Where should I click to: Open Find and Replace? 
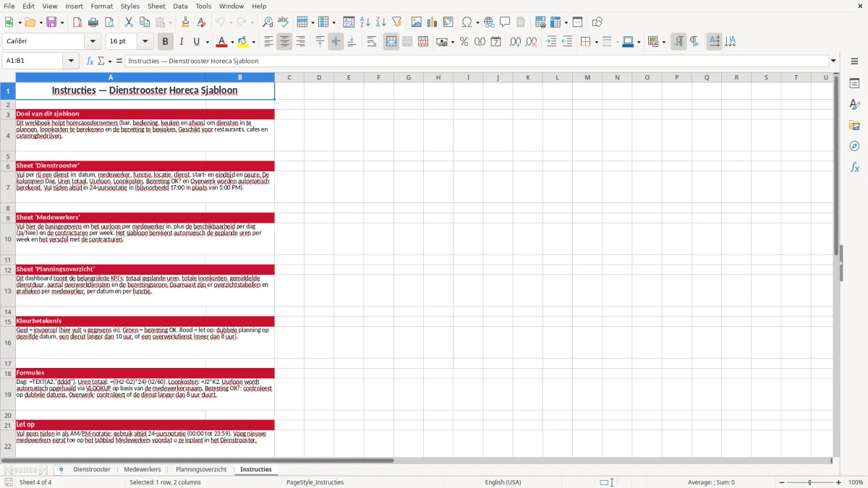click(x=267, y=22)
